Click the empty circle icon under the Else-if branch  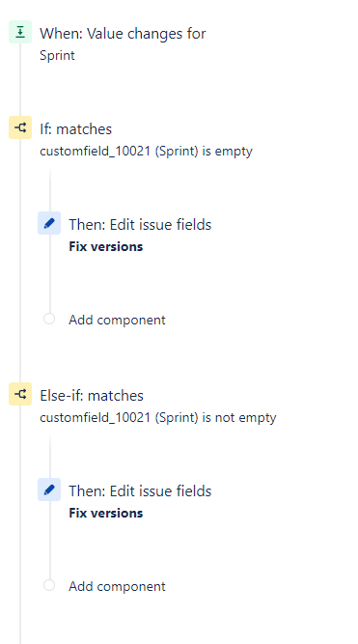click(x=49, y=585)
